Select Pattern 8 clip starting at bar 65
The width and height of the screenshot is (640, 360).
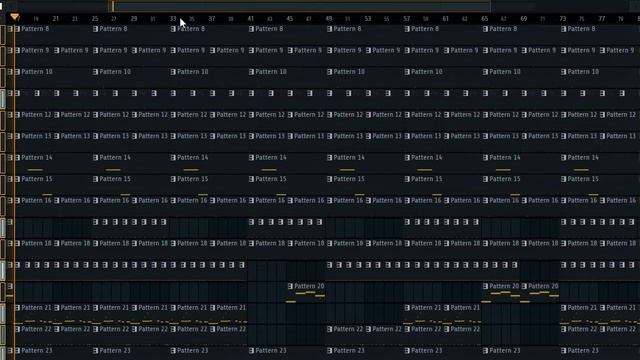521,36
